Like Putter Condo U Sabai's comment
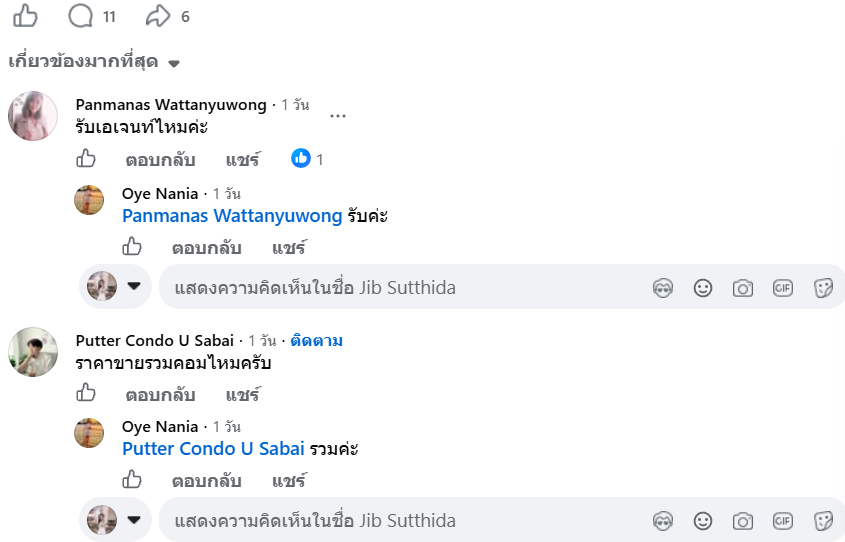This screenshot has height=542, width=845. 86,393
